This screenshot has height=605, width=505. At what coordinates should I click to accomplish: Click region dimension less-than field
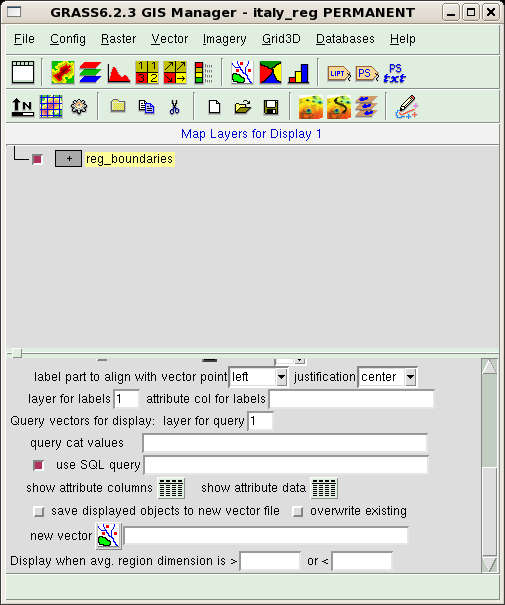362,561
